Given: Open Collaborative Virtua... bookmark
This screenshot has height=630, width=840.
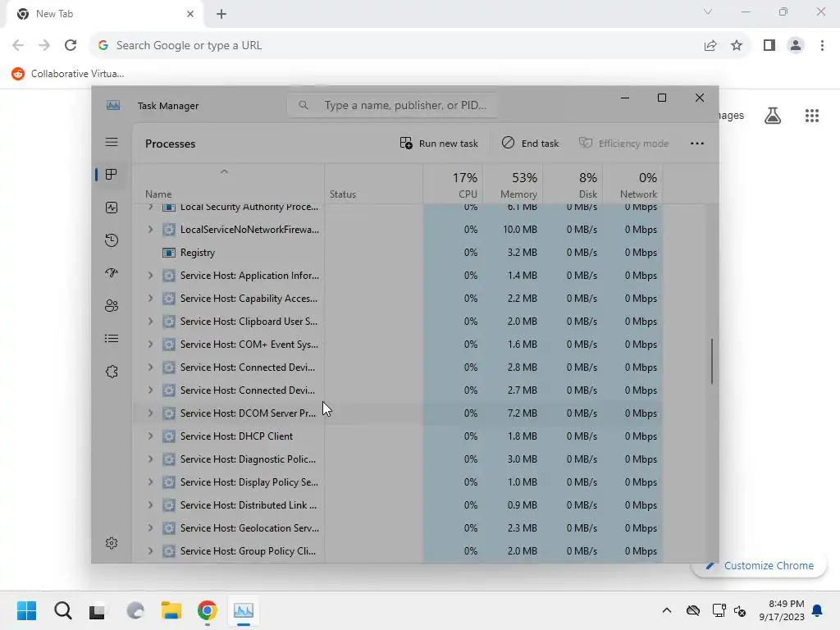Looking at the screenshot, I should point(68,74).
